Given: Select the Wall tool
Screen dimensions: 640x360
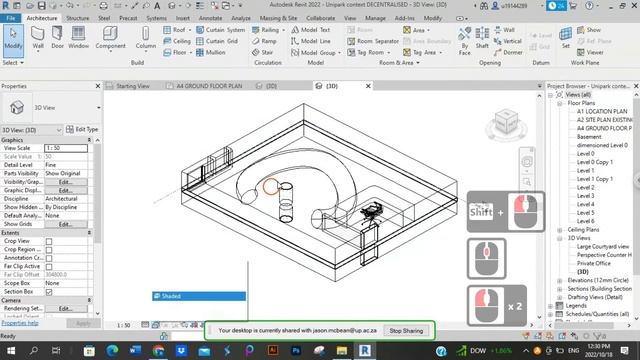Looking at the screenshot, I should pos(38,38).
